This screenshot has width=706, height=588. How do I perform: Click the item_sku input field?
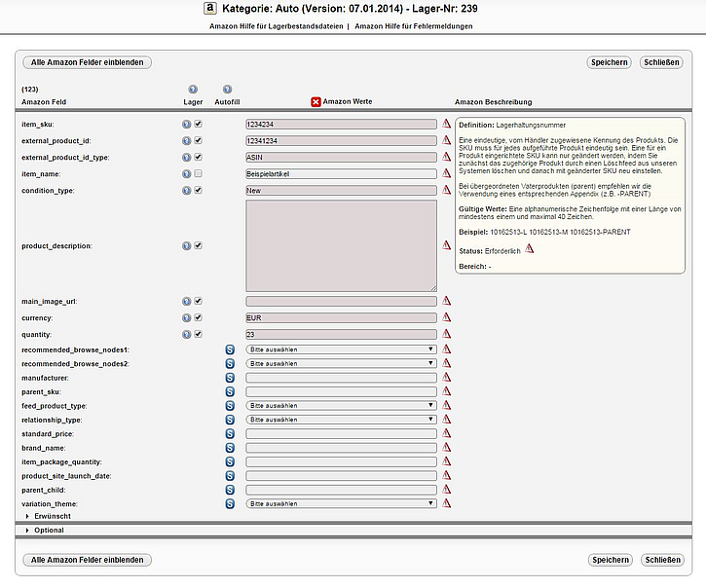(341, 125)
